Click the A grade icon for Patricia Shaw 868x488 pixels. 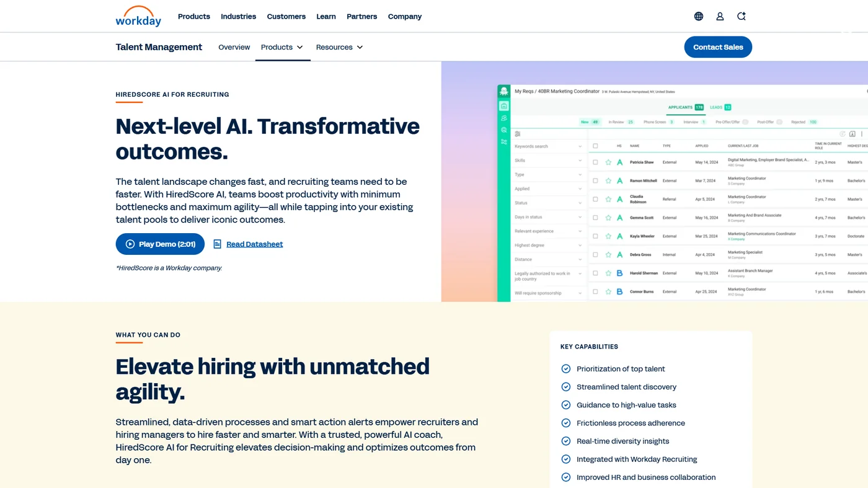tap(619, 162)
